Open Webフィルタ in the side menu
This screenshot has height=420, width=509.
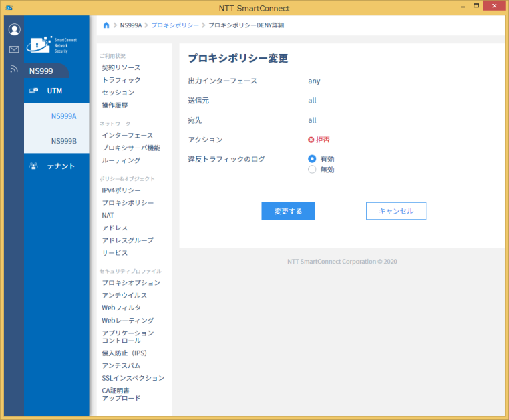(121, 308)
